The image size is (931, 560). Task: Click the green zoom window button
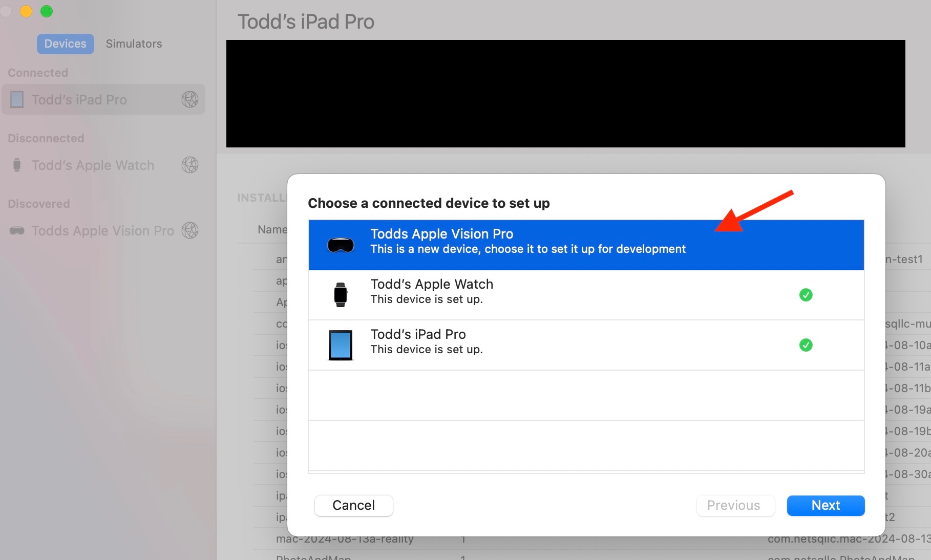pyautogui.click(x=47, y=11)
